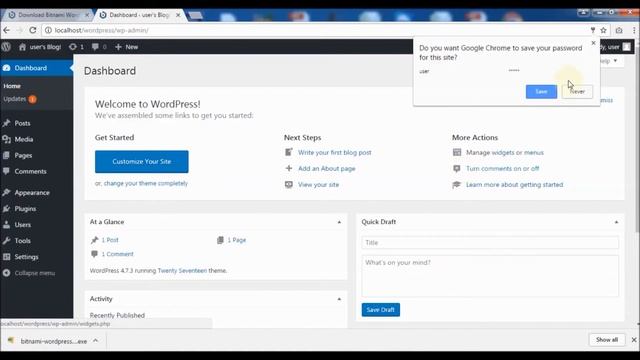Click the bookmark star icon
This screenshot has height=360, width=640.
pos(603,30)
